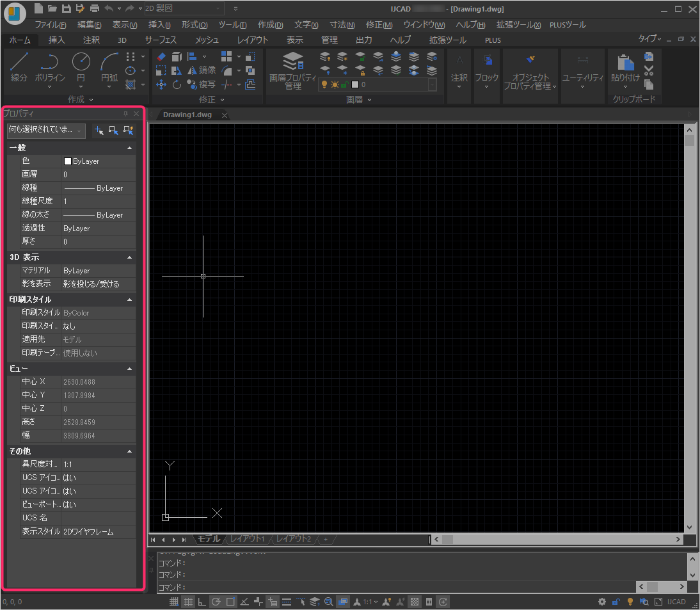Toggle polar tracking in status bar
Image resolution: width=700 pixels, height=610 pixels.
(x=216, y=602)
